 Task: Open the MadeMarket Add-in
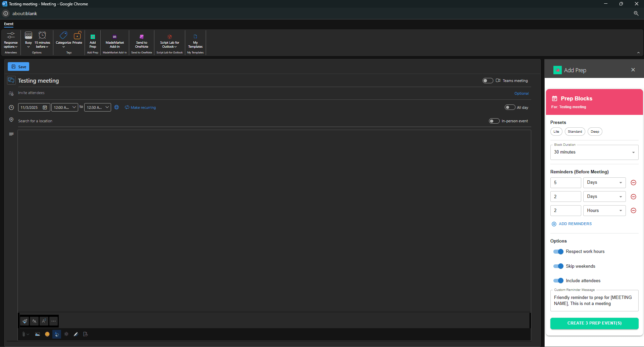click(x=115, y=41)
